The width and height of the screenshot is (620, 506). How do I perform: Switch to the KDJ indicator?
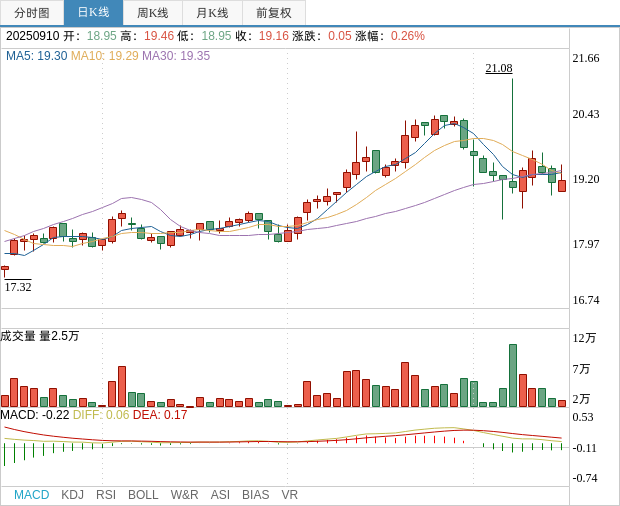click(x=72, y=495)
